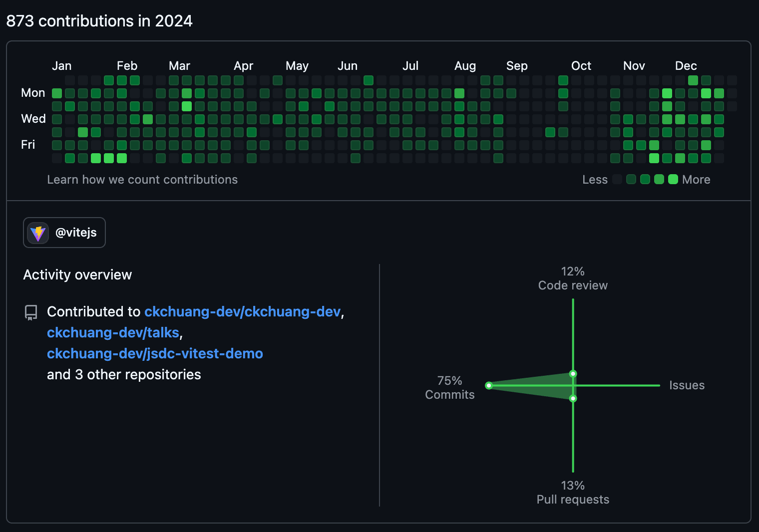759x532 pixels.
Task: Open the Learn how we count contributions link
Action: coord(142,180)
